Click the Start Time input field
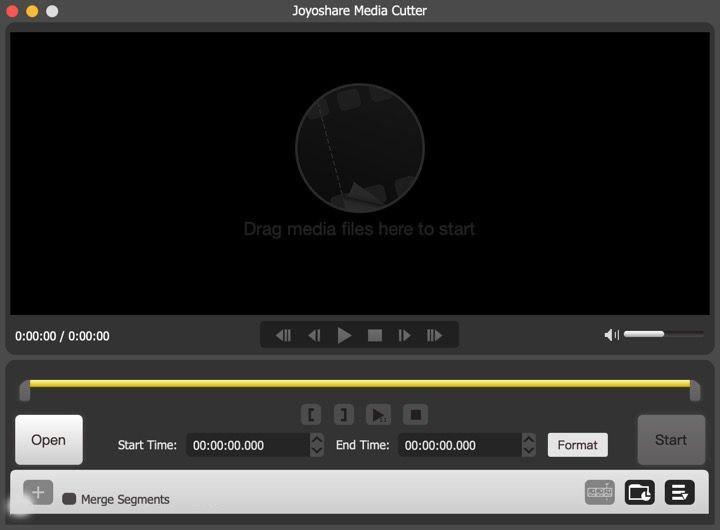 click(x=248, y=445)
